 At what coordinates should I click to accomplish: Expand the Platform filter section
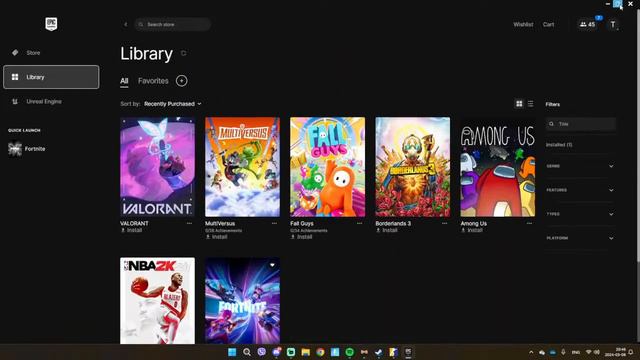tap(580, 238)
